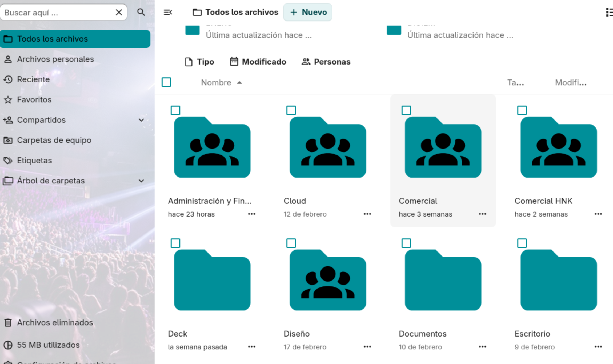This screenshot has width=613, height=364.
Task: Check the Comercial folder checkbox
Action: click(406, 110)
